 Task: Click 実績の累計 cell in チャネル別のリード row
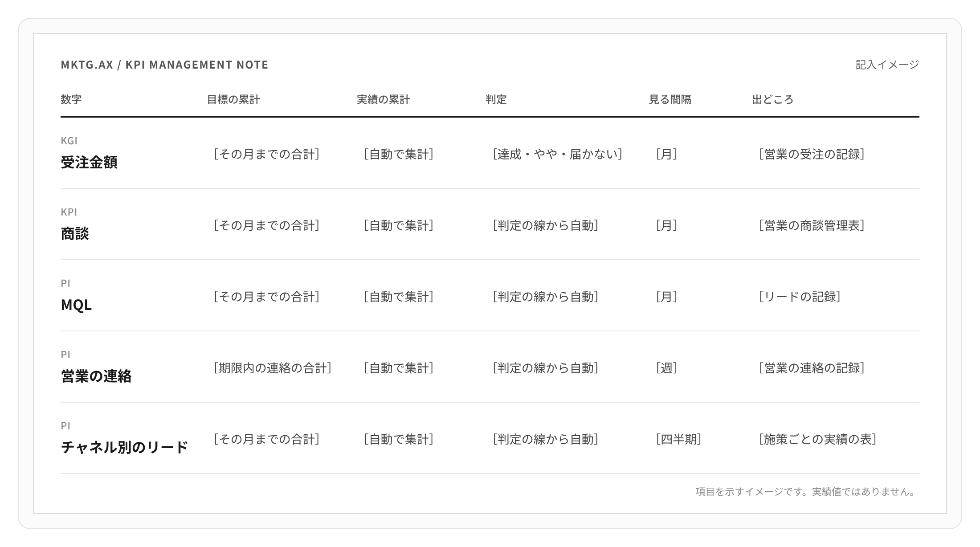pos(399,439)
